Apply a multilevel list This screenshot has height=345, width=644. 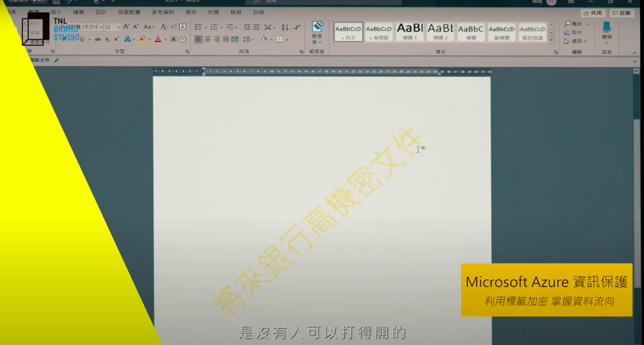(x=229, y=27)
